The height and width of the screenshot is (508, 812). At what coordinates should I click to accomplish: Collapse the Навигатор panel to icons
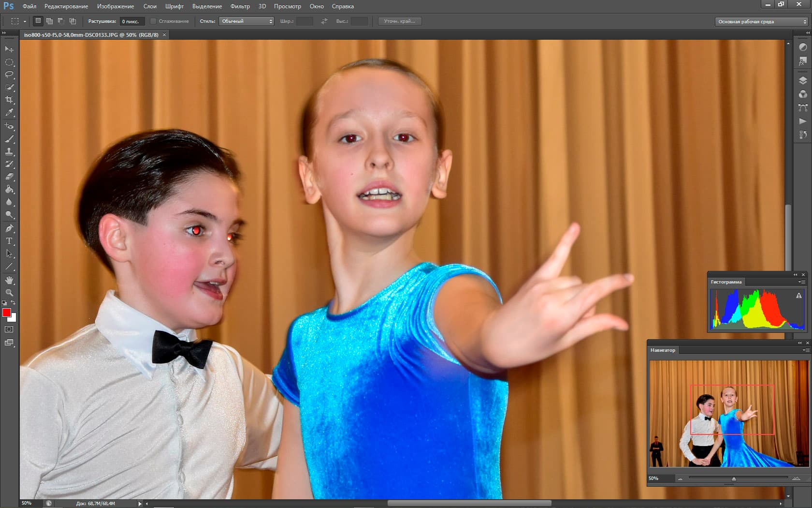799,343
